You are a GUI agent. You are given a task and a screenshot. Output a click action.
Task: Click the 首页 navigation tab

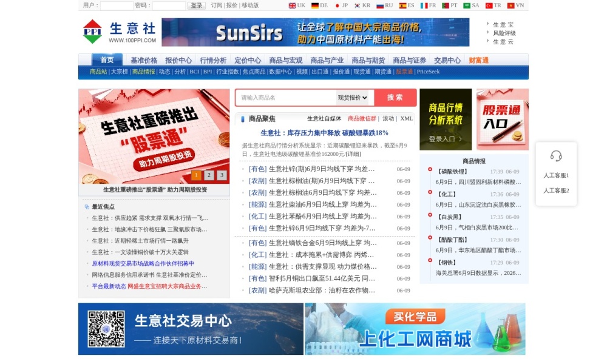pyautogui.click(x=107, y=60)
